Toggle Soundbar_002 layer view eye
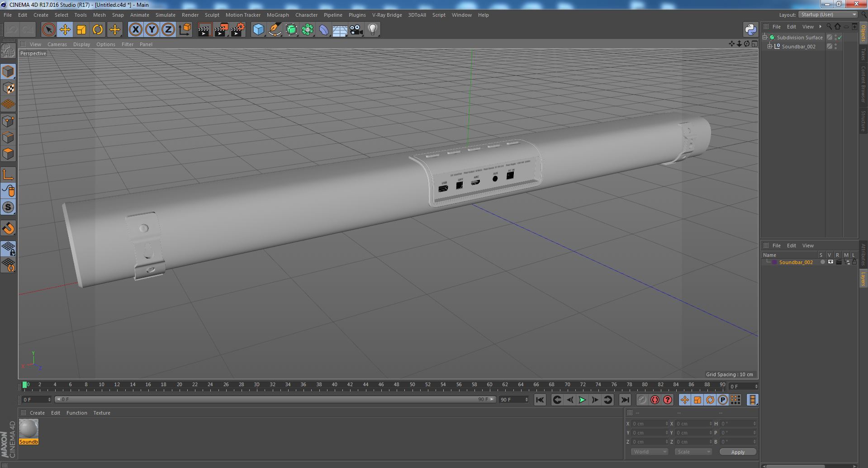Viewport: 868px width, 468px height. (830, 262)
